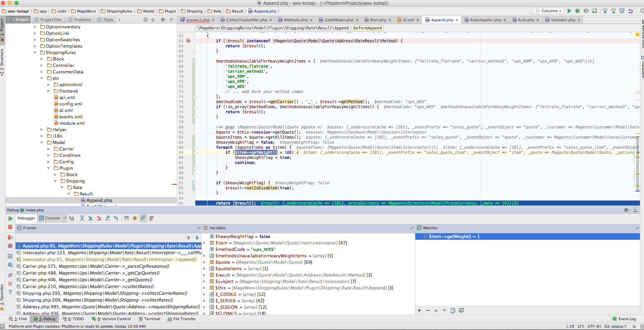644x330 pixels.
Task: Click Restore Layout icon in debug sidebar
Action: [x=10, y=256]
